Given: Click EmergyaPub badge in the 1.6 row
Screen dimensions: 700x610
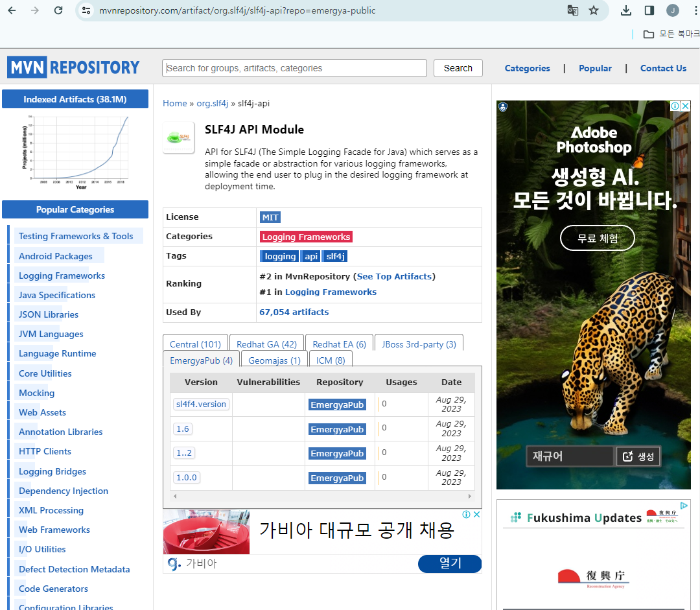Looking at the screenshot, I should click(x=338, y=429).
